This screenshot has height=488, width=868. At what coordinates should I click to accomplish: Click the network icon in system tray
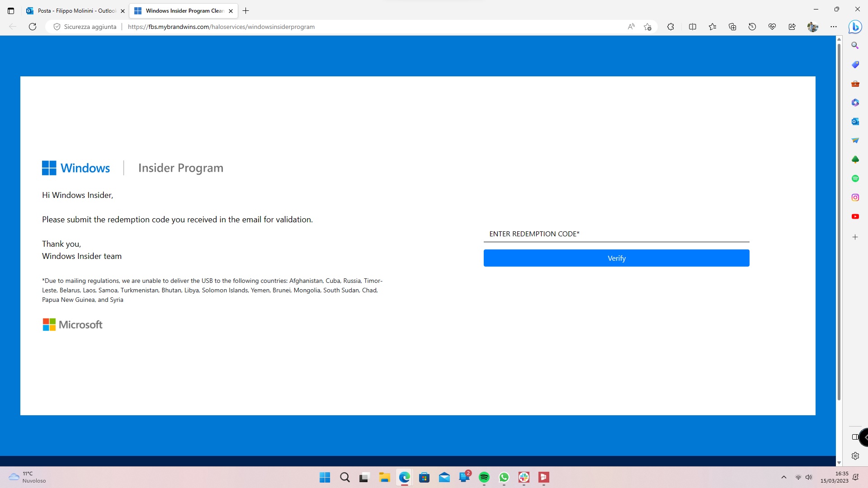(798, 477)
